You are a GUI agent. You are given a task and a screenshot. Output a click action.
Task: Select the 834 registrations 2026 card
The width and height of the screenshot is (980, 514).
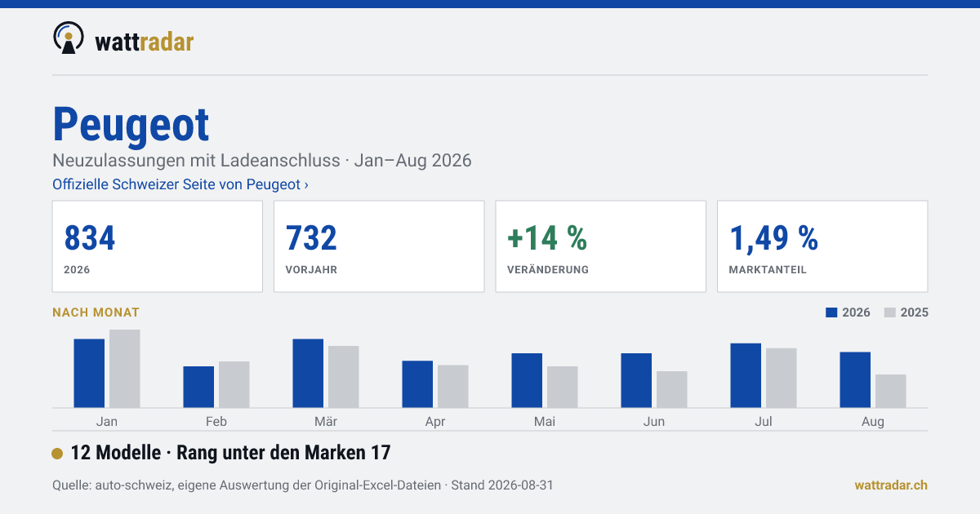point(158,246)
